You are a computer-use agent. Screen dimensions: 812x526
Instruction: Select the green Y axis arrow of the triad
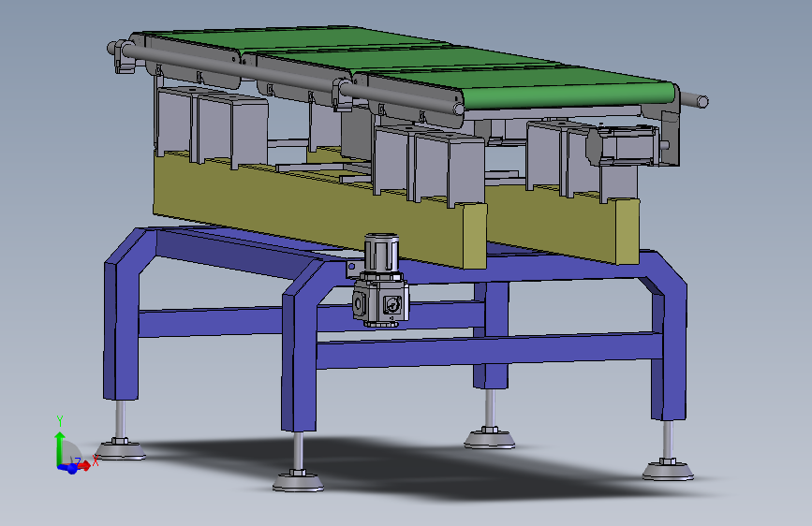click(x=60, y=448)
